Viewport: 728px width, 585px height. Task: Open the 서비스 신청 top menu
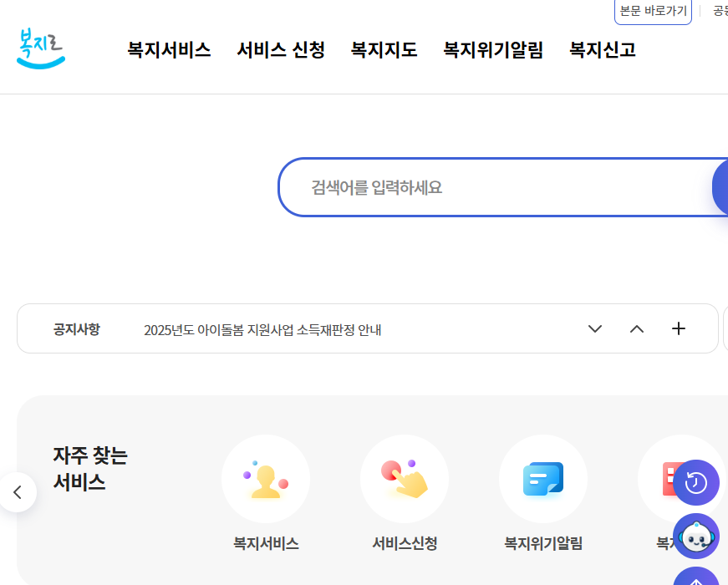pyautogui.click(x=281, y=49)
